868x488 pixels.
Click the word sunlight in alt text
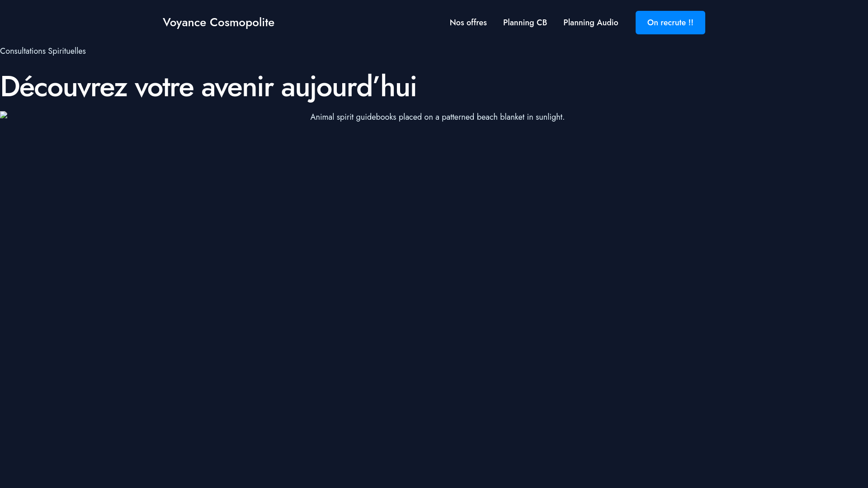(550, 117)
